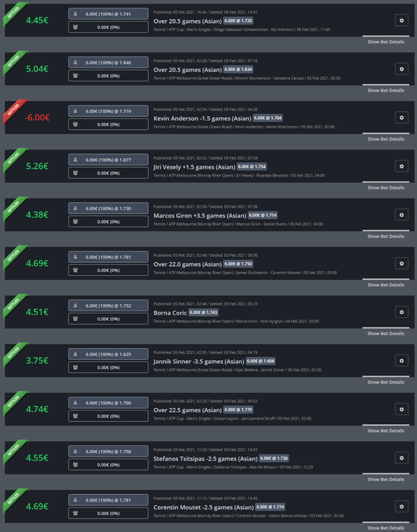This screenshot has width=417, height=532.
Task: Click the user icon in the 1.781 Corentin Moutet stake box
Action: point(75,500)
